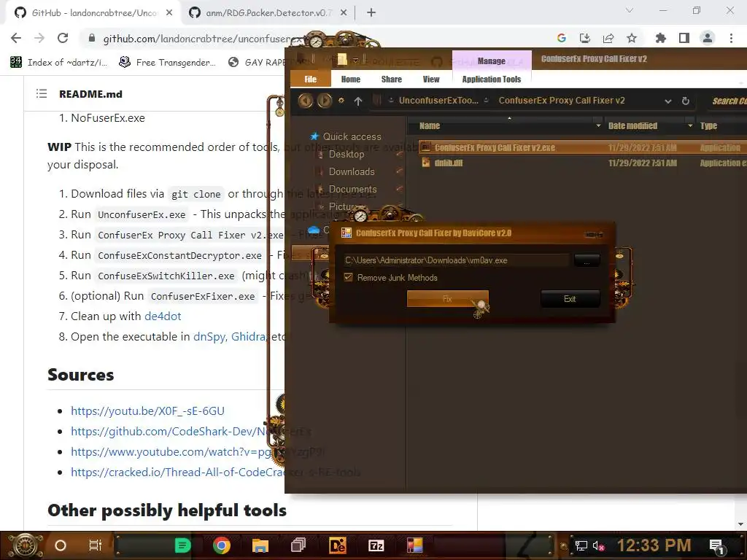747x560 pixels.
Task: Open the Explorer File tab
Action: click(311, 79)
